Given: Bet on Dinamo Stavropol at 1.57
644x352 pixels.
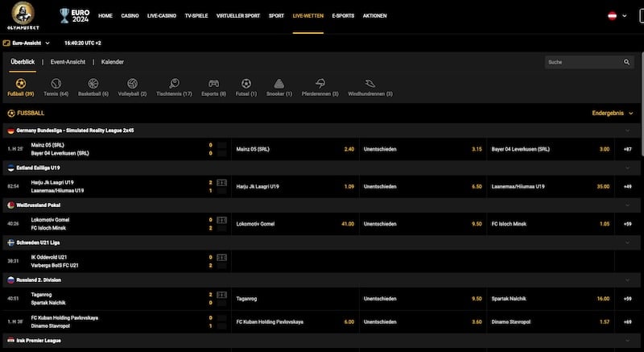Looking at the screenshot, I should pos(551,321).
